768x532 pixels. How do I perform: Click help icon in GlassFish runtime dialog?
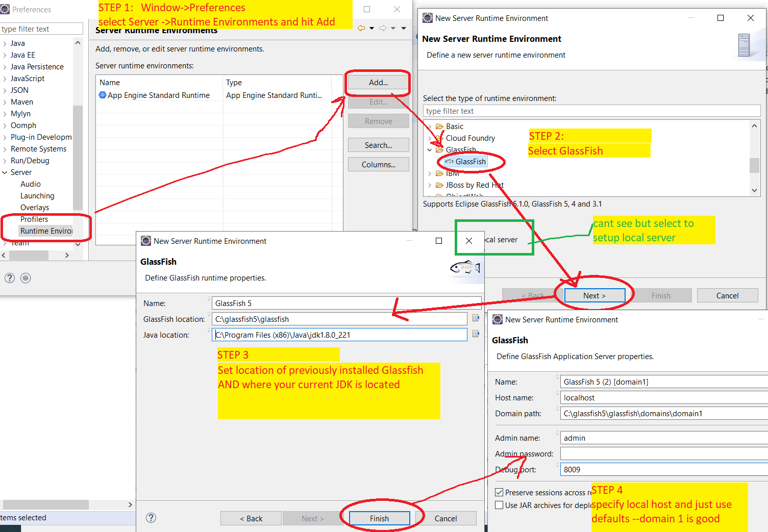151,518
